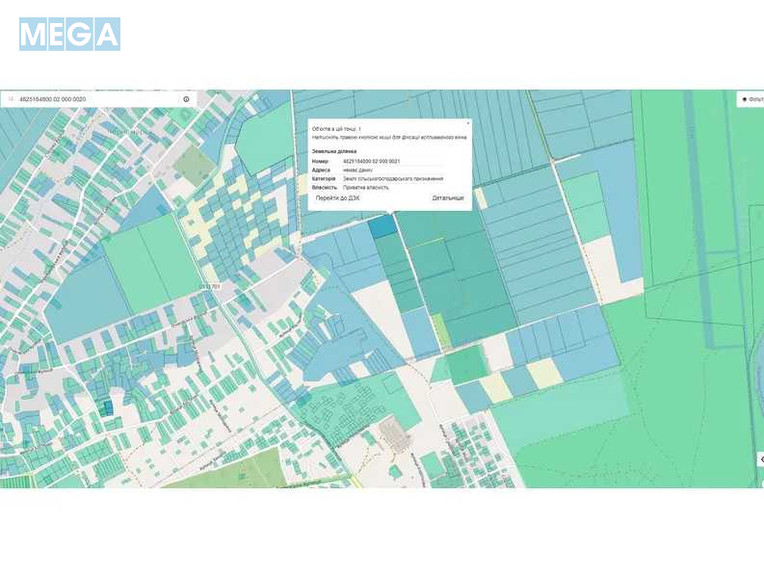Click the "Власність" value in popup
The width and height of the screenshot is (764, 575).
(x=364, y=187)
